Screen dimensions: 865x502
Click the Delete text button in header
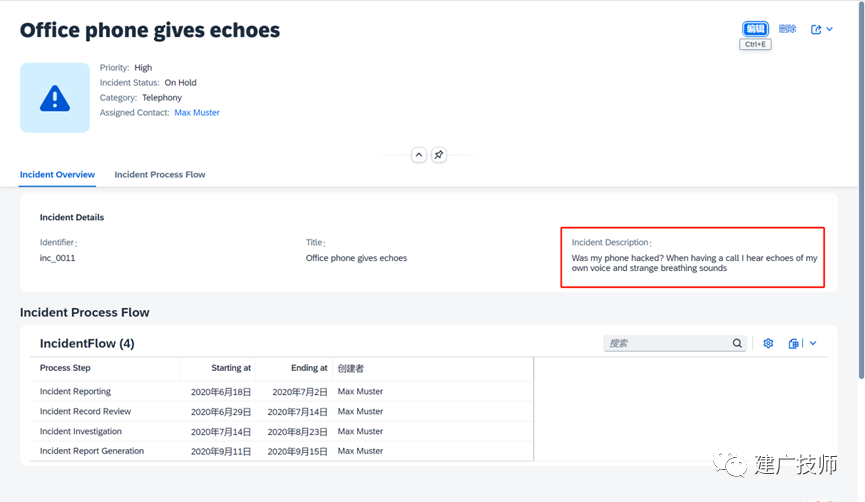pos(787,29)
